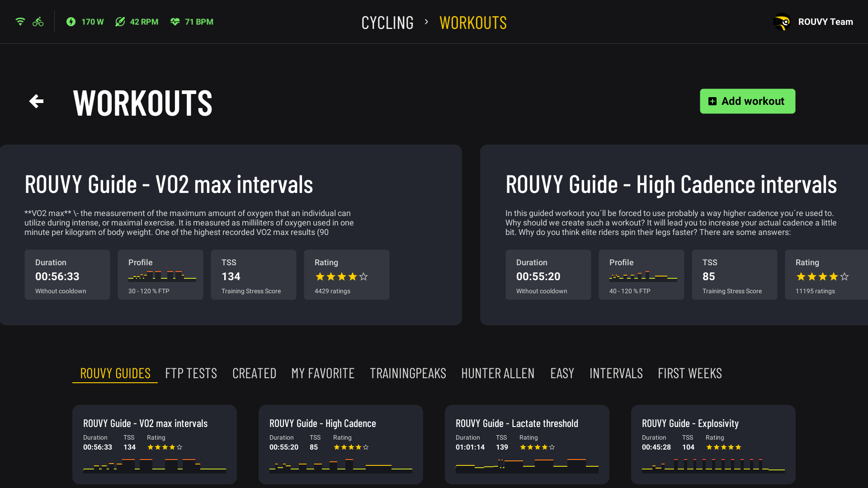Click star rating on VO2 max featured card

[341, 277]
